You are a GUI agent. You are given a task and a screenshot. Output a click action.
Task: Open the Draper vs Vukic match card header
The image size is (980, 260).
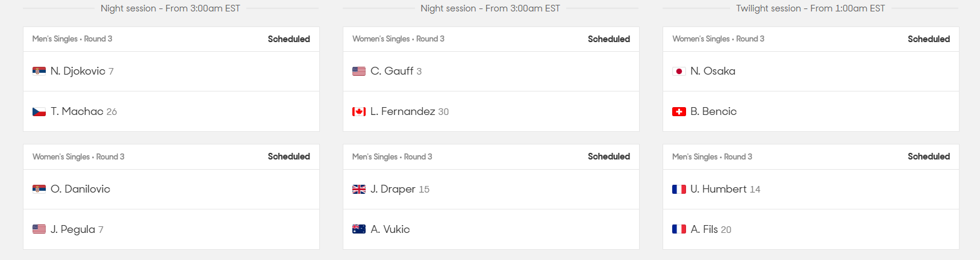point(491,156)
